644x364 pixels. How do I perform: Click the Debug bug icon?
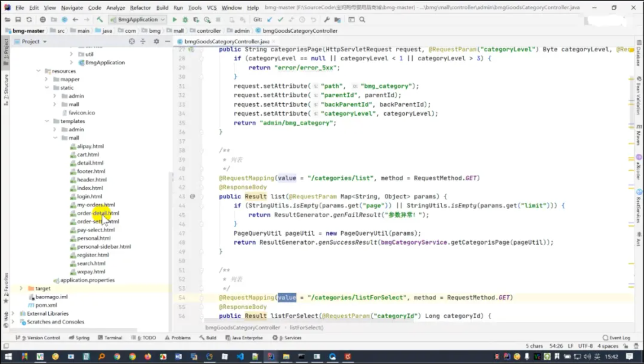(x=185, y=20)
